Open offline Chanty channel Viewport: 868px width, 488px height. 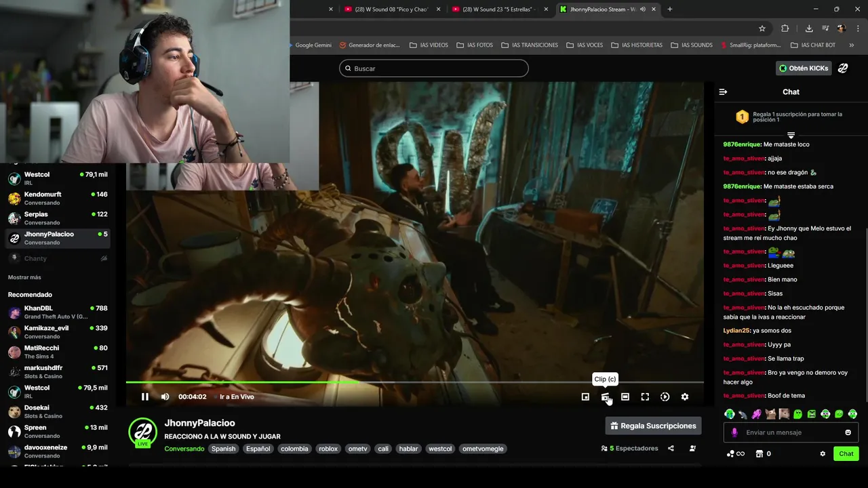coord(58,258)
